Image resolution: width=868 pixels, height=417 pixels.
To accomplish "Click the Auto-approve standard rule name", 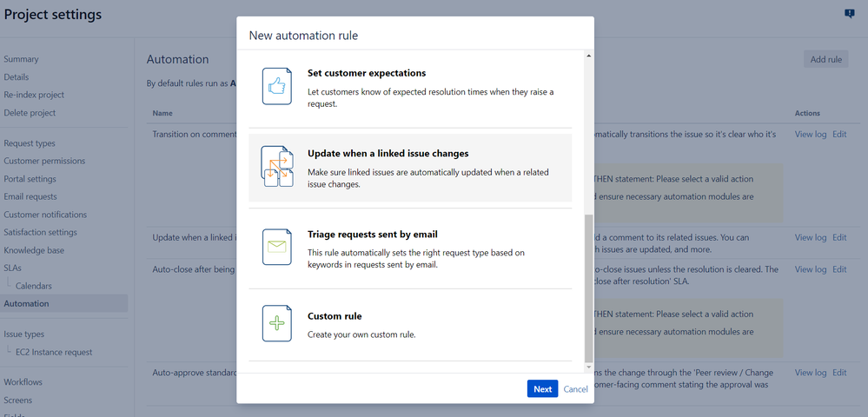I will 195,373.
